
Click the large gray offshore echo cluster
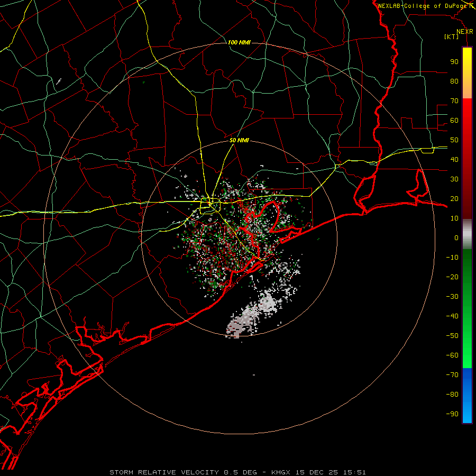tap(253, 314)
